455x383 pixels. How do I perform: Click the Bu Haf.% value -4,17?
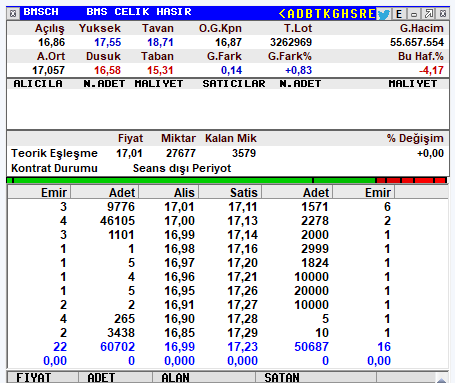click(x=431, y=70)
